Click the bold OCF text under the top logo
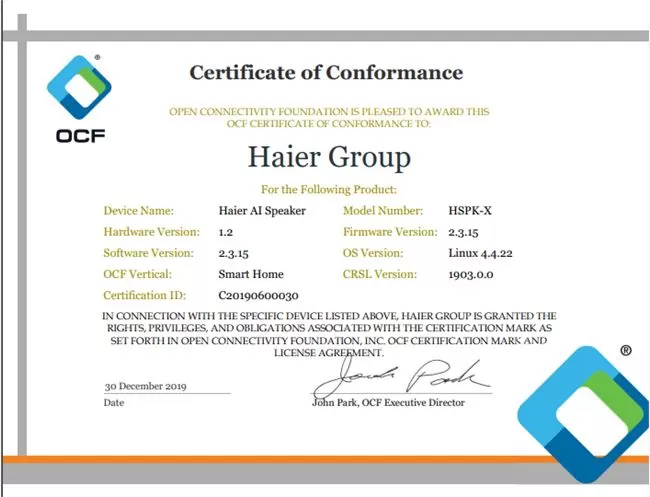 81,135
